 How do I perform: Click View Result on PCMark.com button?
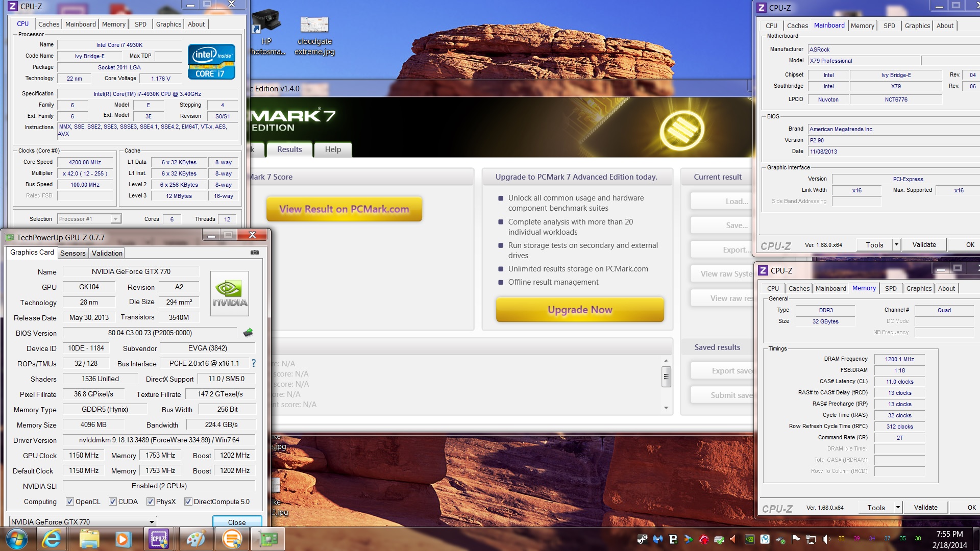[344, 209]
